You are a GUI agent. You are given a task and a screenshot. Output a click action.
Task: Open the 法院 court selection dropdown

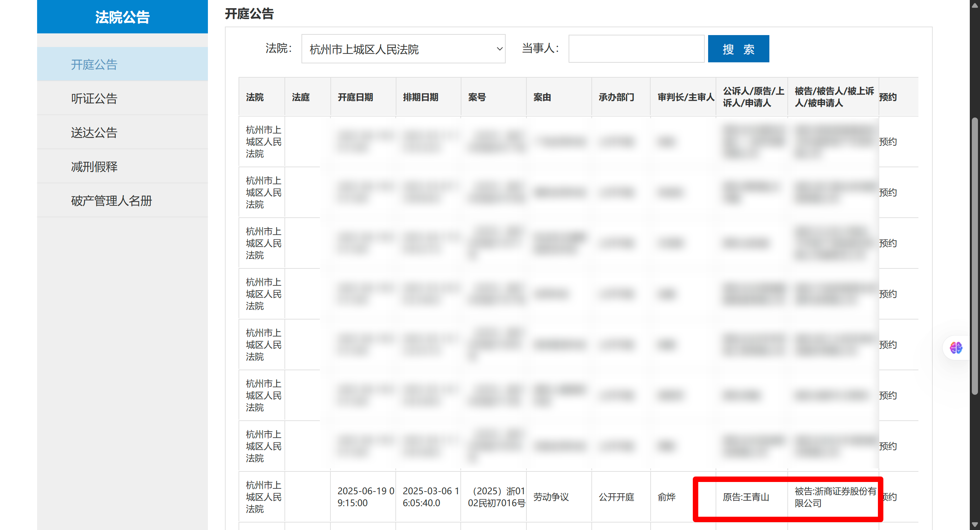point(403,49)
